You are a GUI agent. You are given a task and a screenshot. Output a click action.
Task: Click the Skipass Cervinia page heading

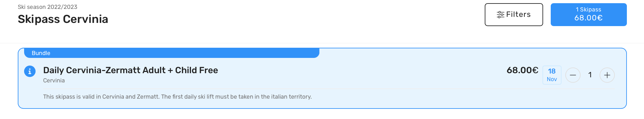click(63, 19)
